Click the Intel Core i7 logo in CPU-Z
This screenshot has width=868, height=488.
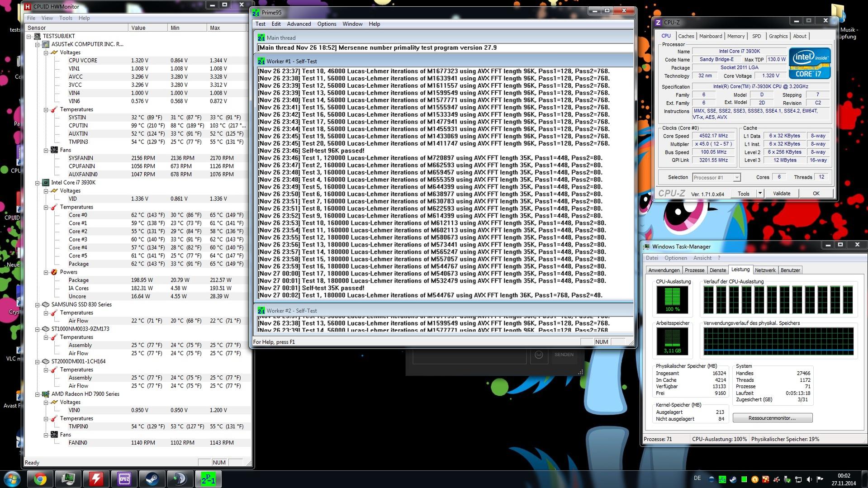click(x=810, y=63)
